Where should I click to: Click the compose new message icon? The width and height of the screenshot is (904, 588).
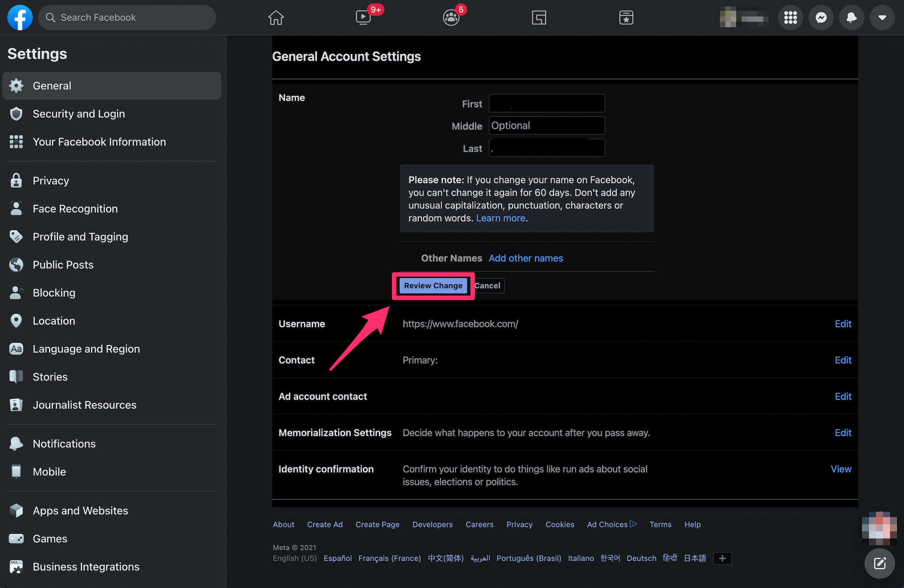coord(880,563)
